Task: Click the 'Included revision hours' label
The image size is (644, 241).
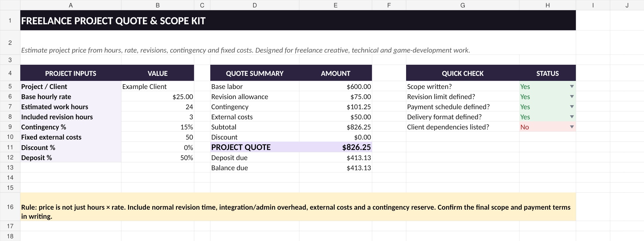Action: click(x=57, y=117)
